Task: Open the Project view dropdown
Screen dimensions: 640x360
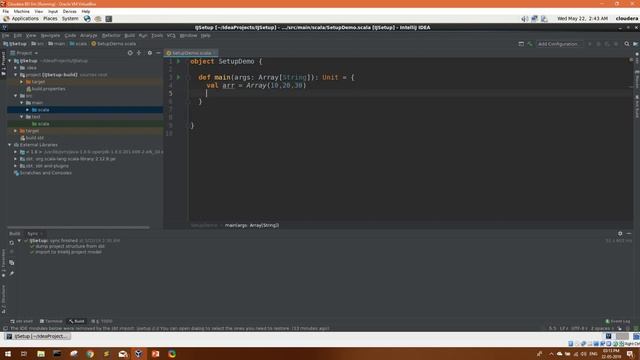Action: tap(24, 53)
